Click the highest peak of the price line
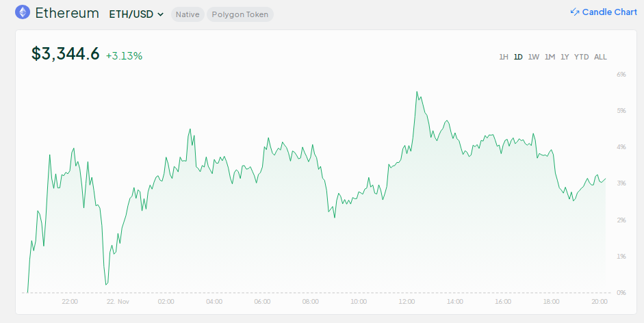 417,92
